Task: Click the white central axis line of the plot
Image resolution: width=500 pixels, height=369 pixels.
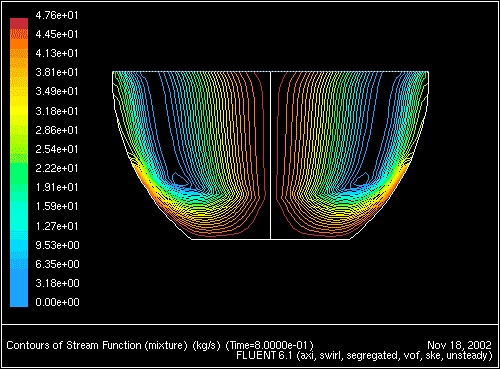Action: coord(270,155)
